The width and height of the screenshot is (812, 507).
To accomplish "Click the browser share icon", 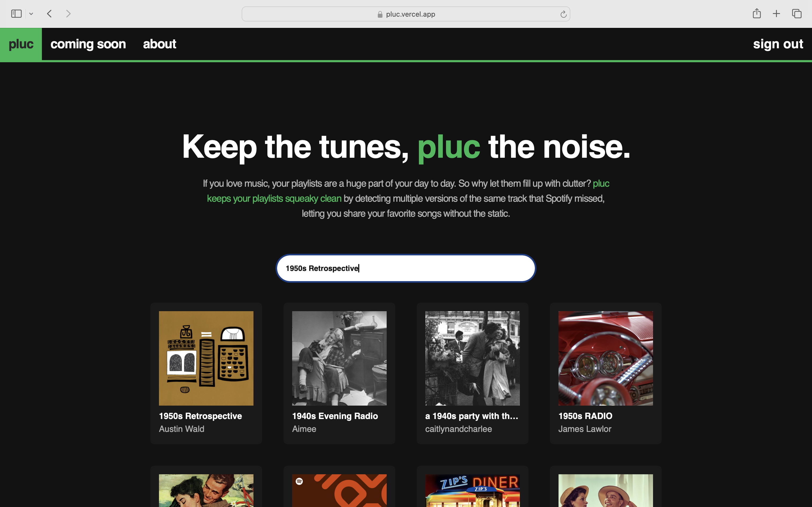I will (756, 14).
